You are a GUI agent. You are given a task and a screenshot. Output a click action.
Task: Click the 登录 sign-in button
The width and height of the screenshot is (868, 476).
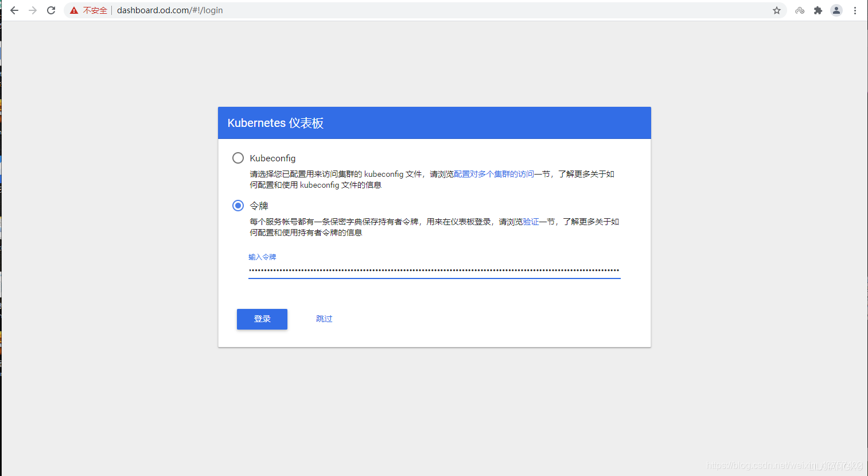click(262, 319)
